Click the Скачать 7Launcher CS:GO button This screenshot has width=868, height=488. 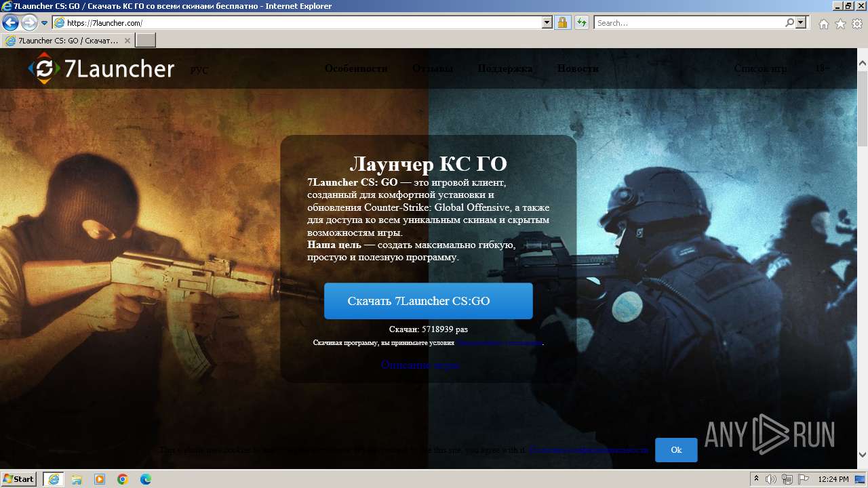429,301
